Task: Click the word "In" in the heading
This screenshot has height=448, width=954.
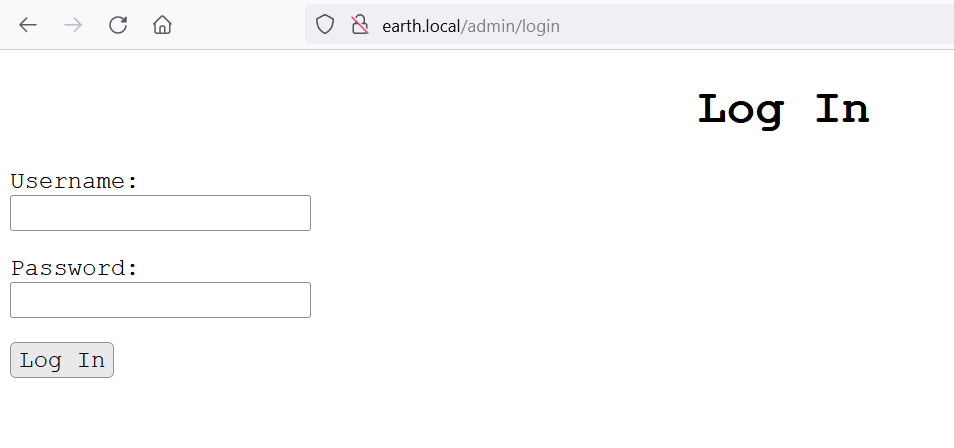Action: point(842,109)
